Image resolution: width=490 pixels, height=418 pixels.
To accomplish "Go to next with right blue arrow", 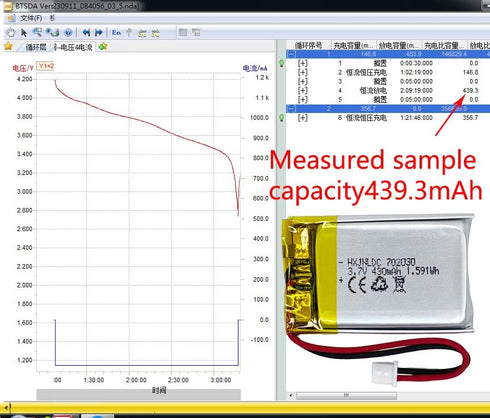I will [99, 33].
